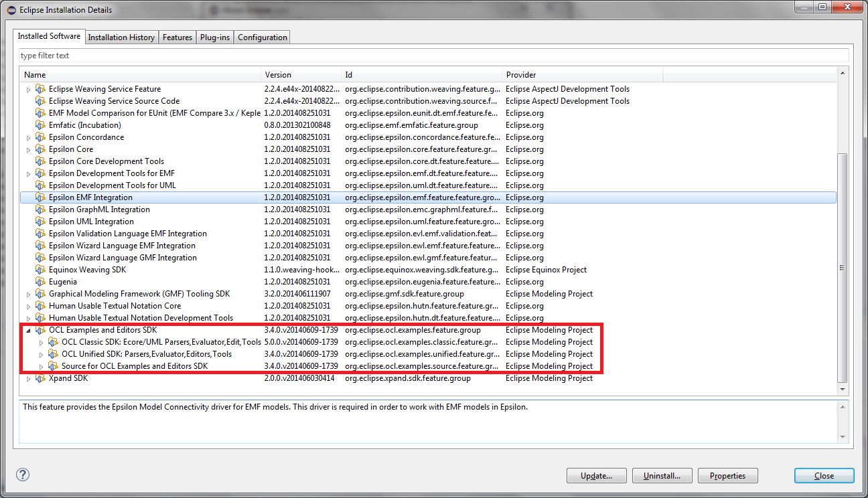Click the Epsilon UML Integration icon
Viewport: 868px width, 498px height.
41,222
